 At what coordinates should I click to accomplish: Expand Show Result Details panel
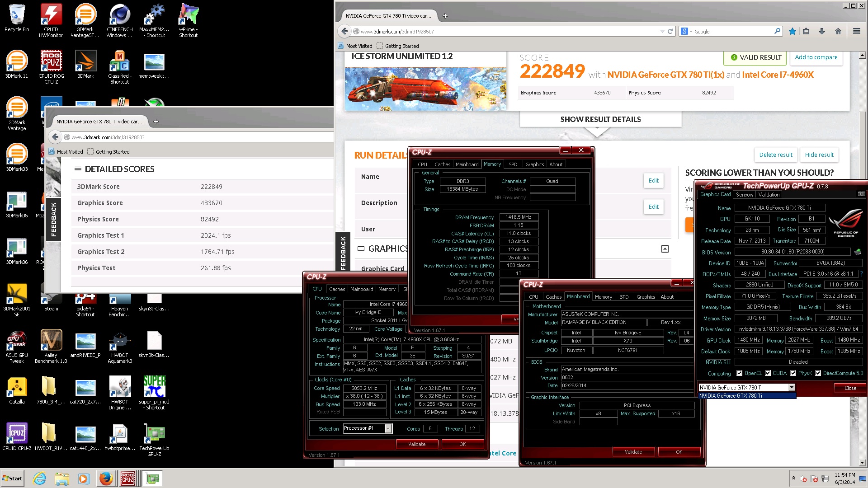(600, 119)
